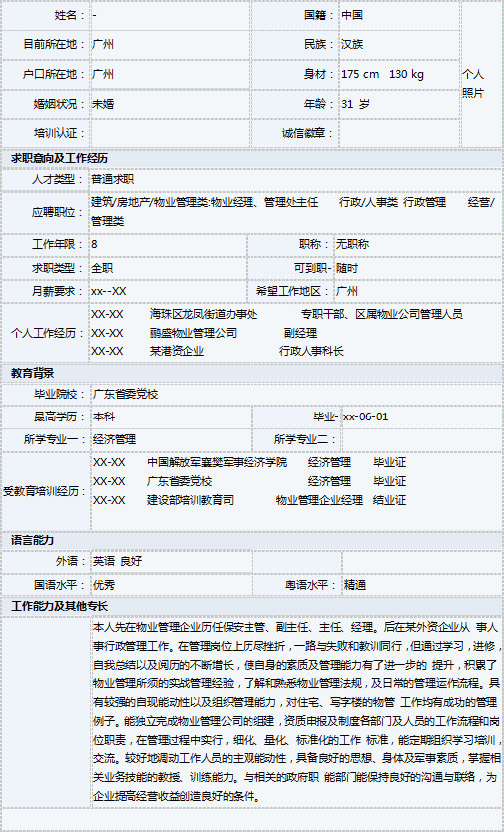504x832 pixels.
Task: Click the 诚信徽章 label
Action: tap(309, 133)
